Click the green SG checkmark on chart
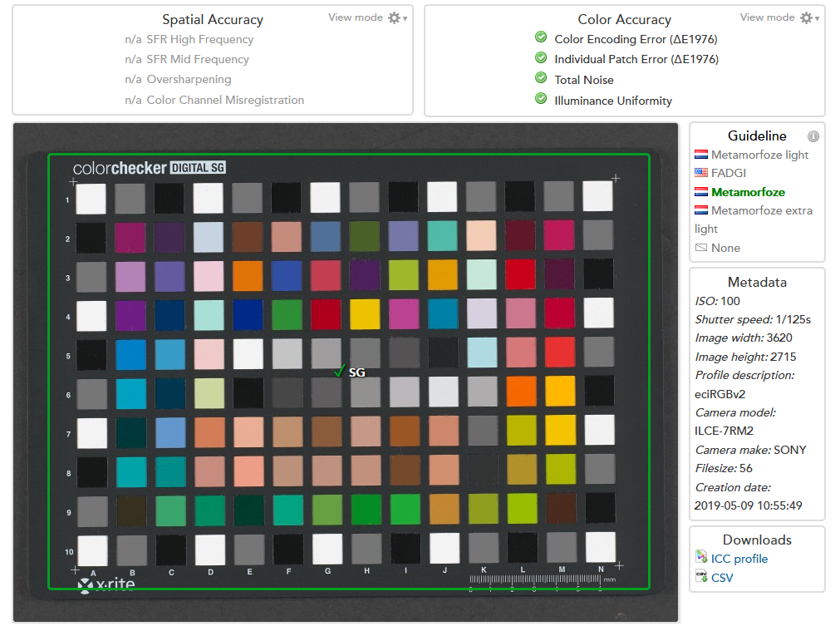The width and height of the screenshot is (840, 631). pyautogui.click(x=339, y=371)
